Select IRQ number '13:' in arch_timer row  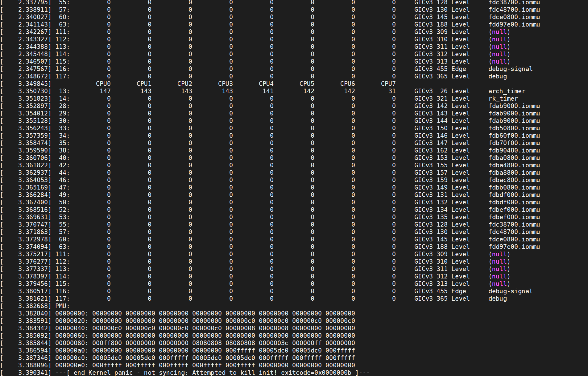click(64, 91)
